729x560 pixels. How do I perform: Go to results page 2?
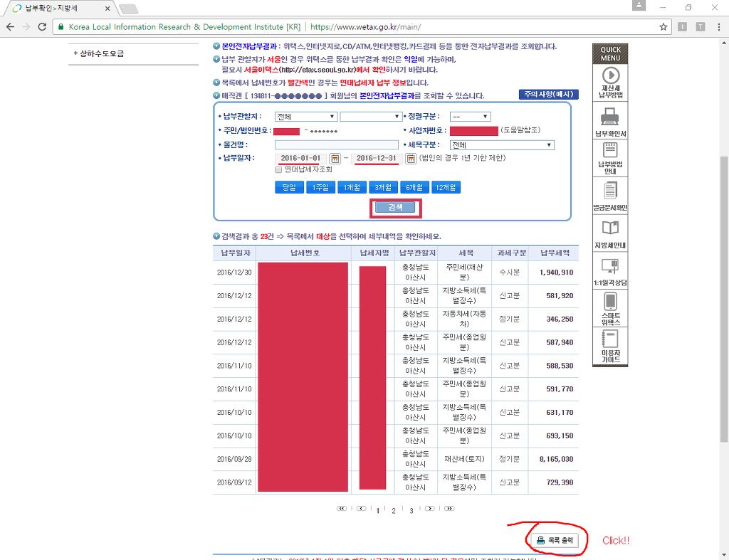(x=393, y=511)
